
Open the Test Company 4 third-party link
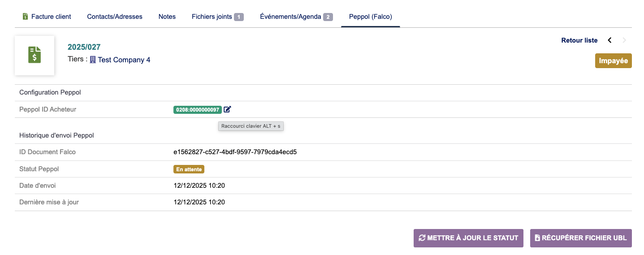124,60
